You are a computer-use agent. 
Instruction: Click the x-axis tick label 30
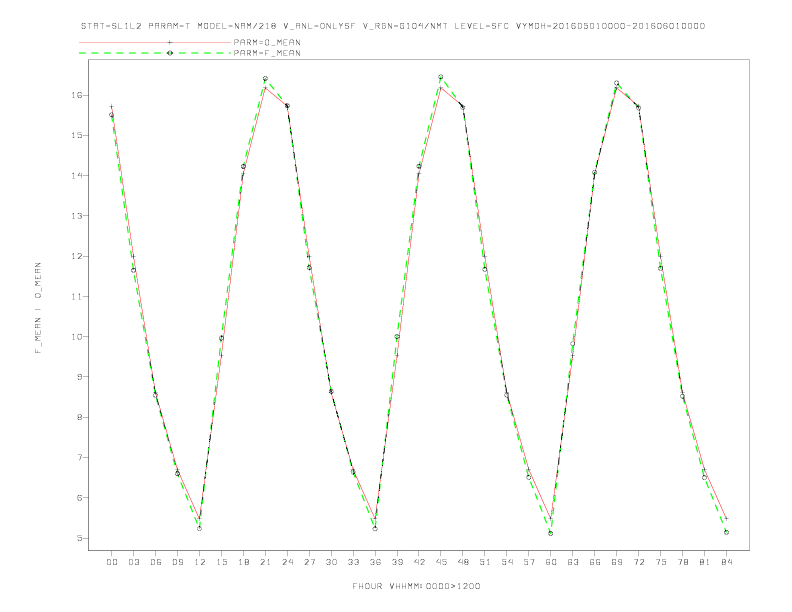coord(331,562)
